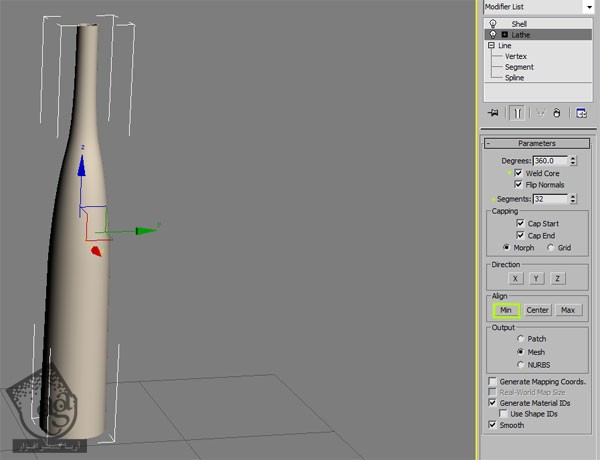The height and width of the screenshot is (460, 600).
Task: Enable Generate Mapping Coords checkbox
Action: 492,382
